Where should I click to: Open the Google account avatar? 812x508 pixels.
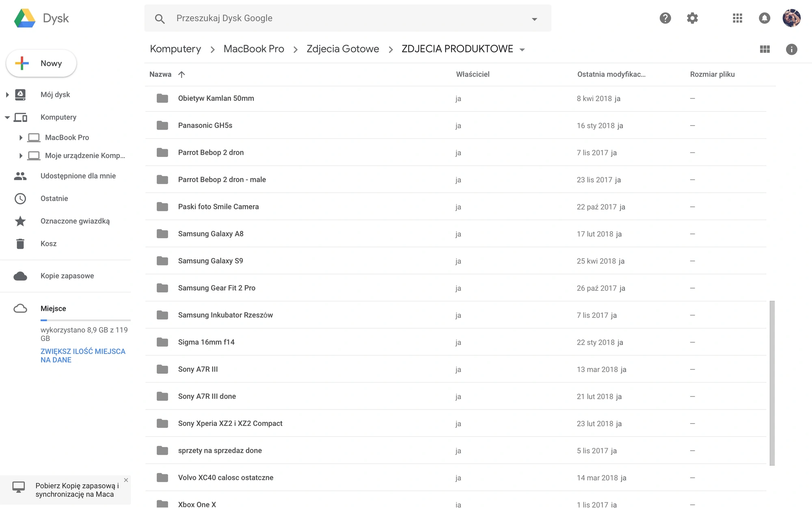[791, 18]
